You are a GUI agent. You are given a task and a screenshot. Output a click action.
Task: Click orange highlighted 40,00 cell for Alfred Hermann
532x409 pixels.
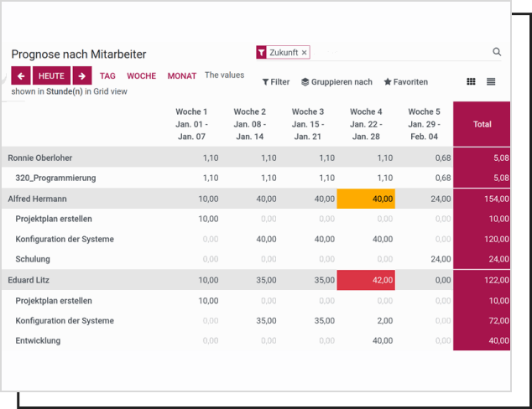pyautogui.click(x=366, y=199)
